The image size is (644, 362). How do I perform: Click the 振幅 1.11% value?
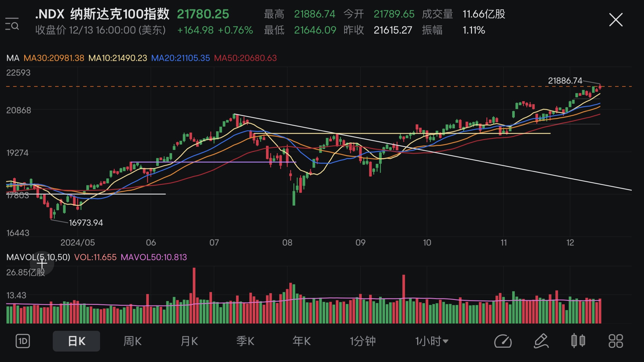tap(474, 30)
